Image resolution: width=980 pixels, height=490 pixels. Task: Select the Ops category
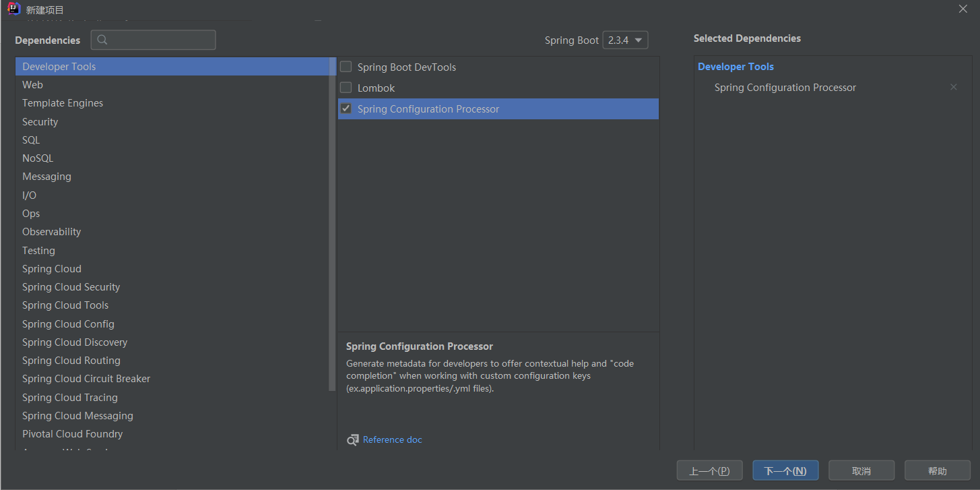(172, 213)
